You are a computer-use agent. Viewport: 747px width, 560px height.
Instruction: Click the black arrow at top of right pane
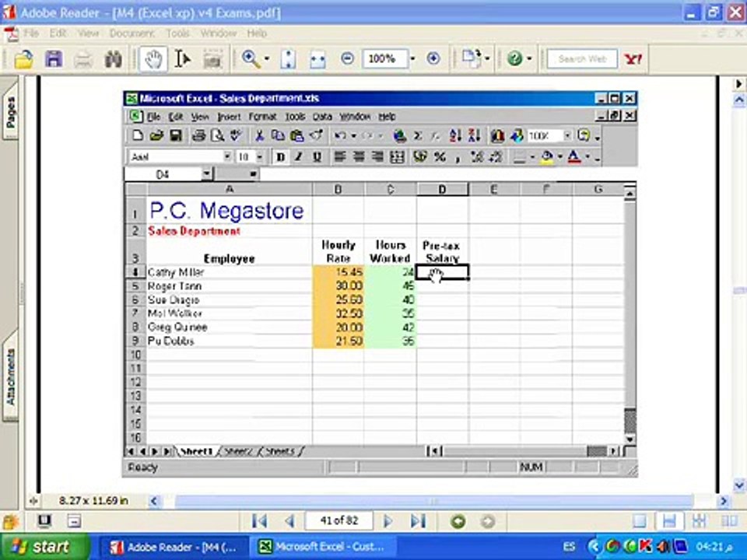point(739,84)
